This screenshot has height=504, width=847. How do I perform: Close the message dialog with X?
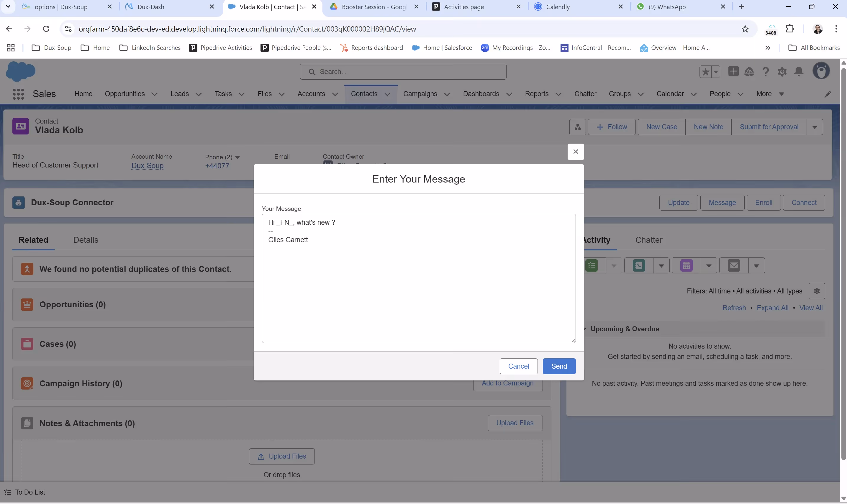576,152
